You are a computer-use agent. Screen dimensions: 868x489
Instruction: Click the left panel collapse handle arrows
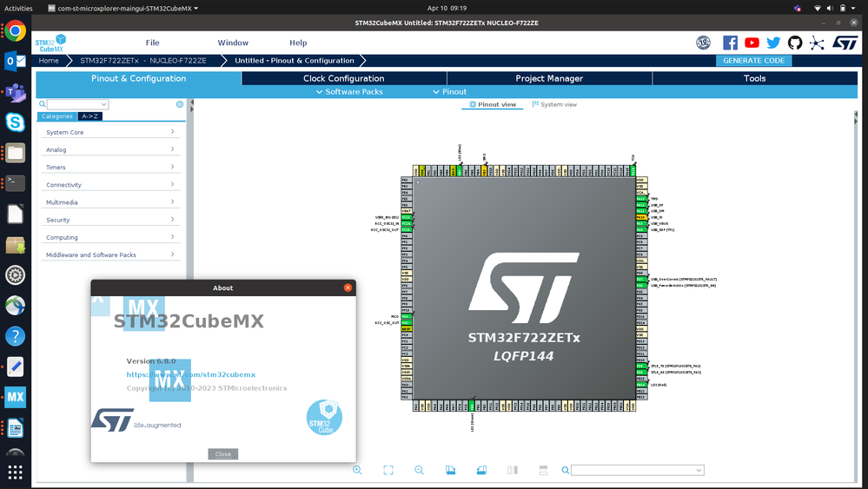[191, 106]
